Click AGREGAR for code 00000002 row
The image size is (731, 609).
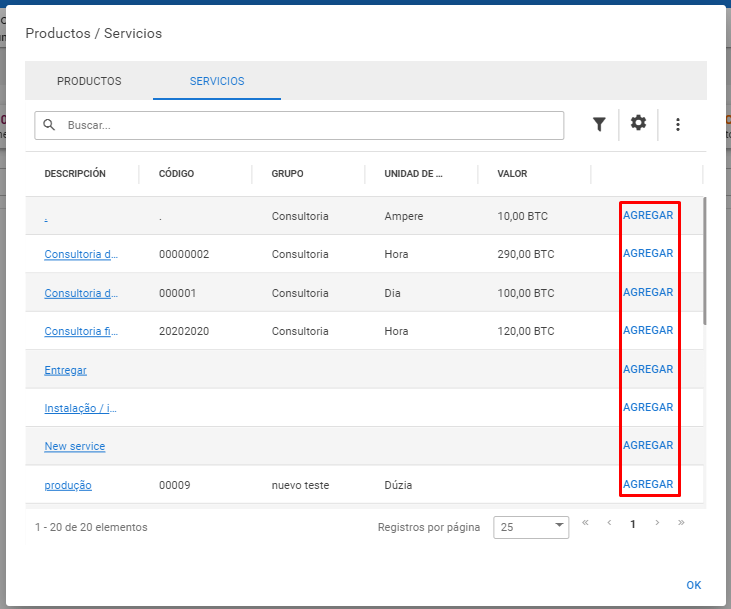point(648,253)
